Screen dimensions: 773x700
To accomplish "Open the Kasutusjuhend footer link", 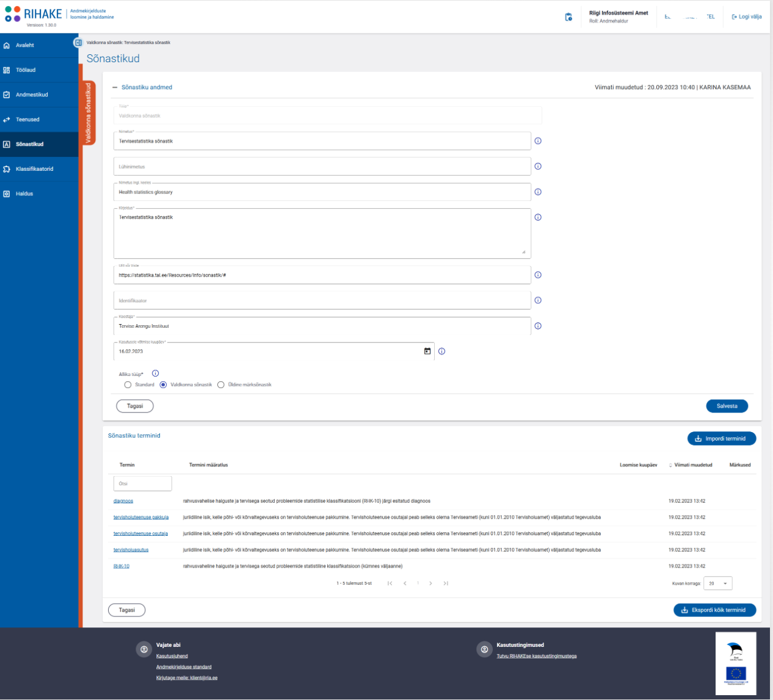I will point(172,656).
